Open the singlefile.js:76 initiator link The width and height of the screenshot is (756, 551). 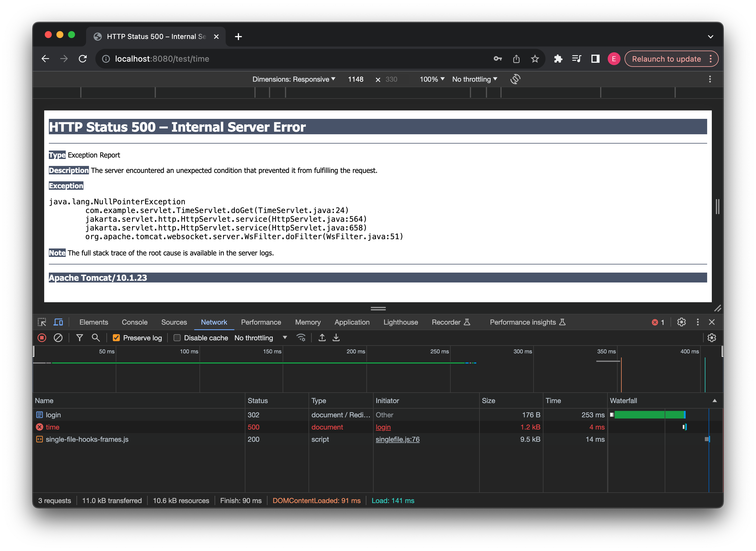(397, 439)
